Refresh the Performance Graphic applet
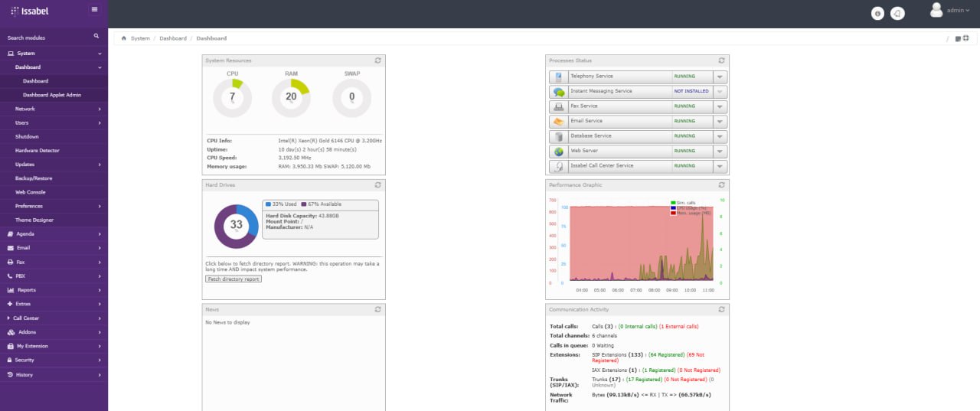Image resolution: width=980 pixels, height=411 pixels. [721, 184]
